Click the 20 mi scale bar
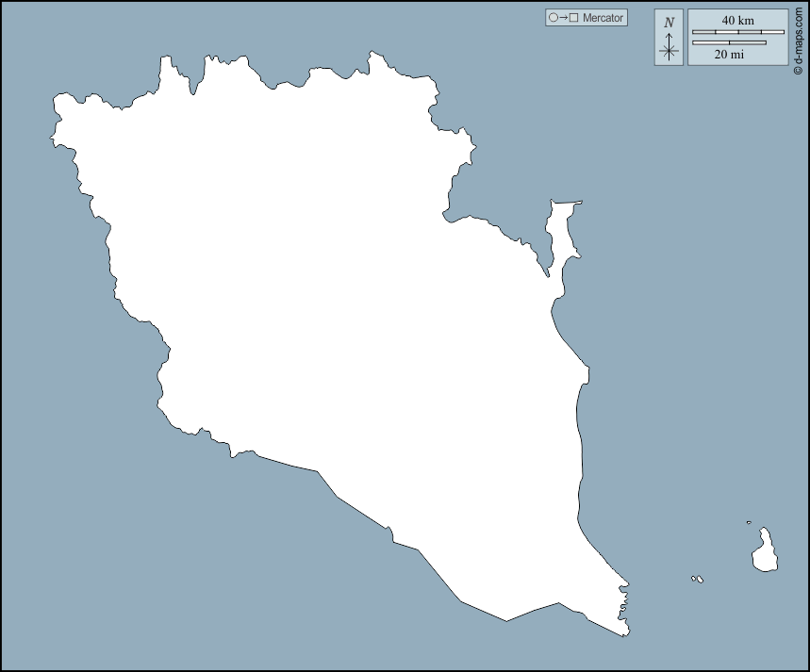Viewport: 810px width, 672px height. (x=729, y=42)
